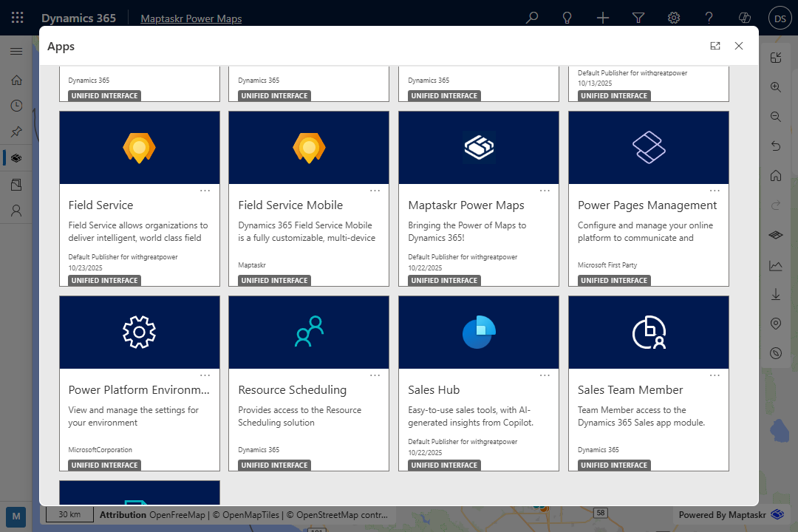Click the Sales Hub pie chart icon
The height and width of the screenshot is (532, 798).
click(479, 332)
